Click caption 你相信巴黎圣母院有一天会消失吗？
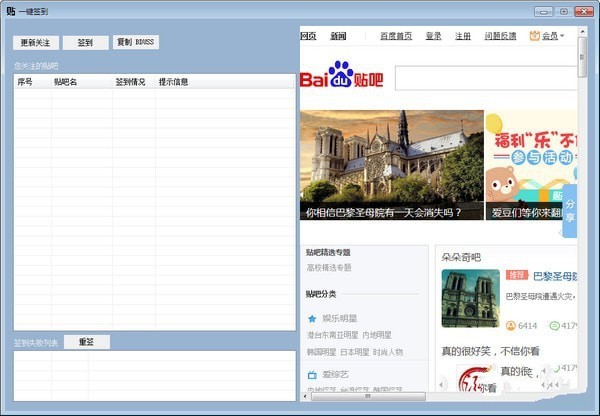 (x=383, y=213)
